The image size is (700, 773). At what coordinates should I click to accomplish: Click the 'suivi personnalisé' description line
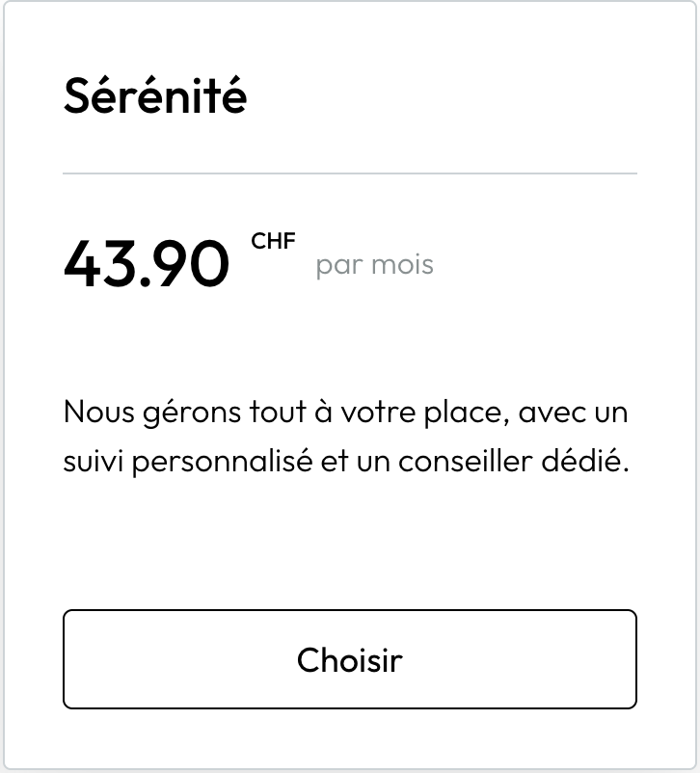(345, 462)
